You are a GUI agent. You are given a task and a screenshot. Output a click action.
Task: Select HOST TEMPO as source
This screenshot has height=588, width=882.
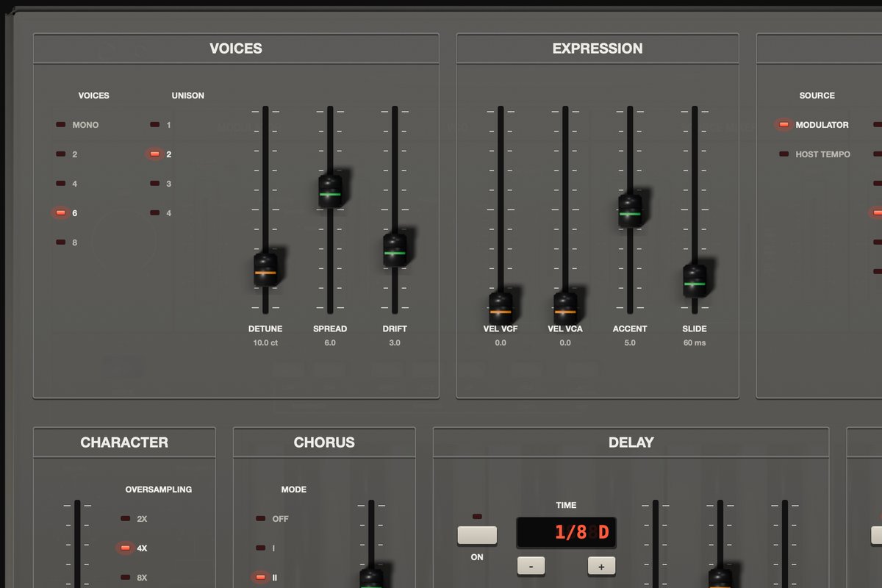[x=814, y=154]
